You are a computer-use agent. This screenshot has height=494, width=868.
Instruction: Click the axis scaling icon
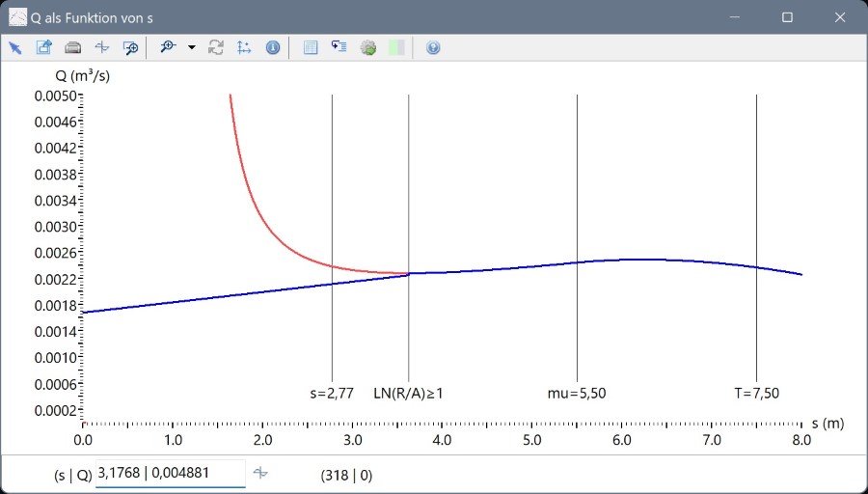[x=244, y=47]
